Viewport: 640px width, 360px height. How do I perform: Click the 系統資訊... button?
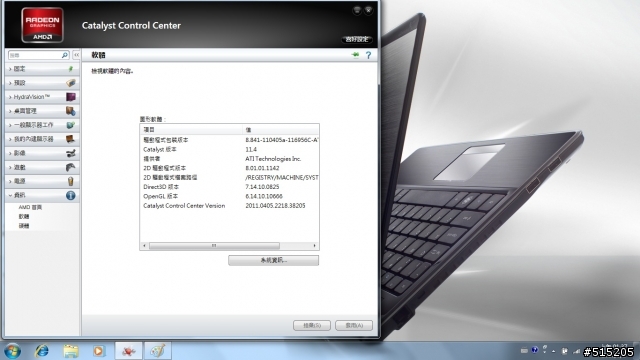click(x=273, y=260)
